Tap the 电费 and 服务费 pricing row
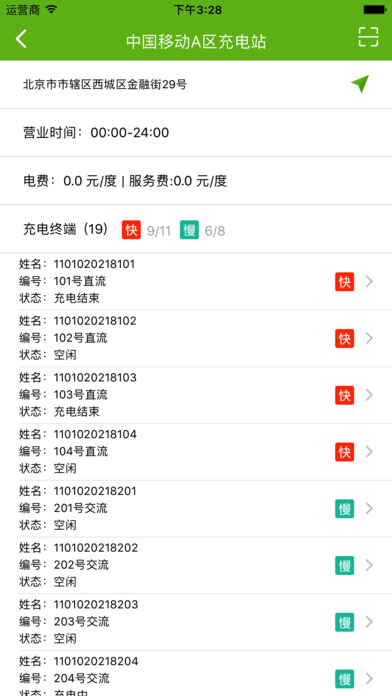Viewport: 392px width, 696px height. (196, 181)
